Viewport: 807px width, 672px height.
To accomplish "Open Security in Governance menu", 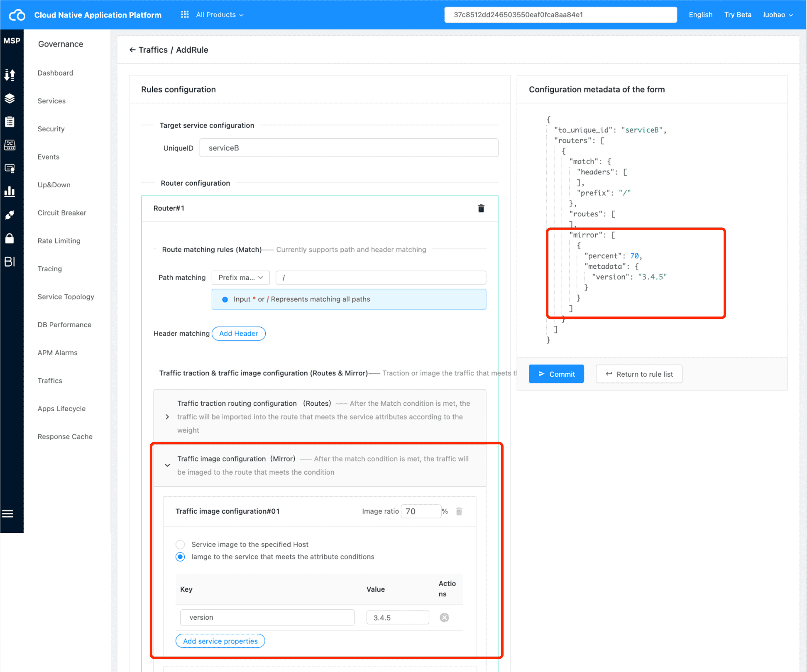I will tap(51, 129).
